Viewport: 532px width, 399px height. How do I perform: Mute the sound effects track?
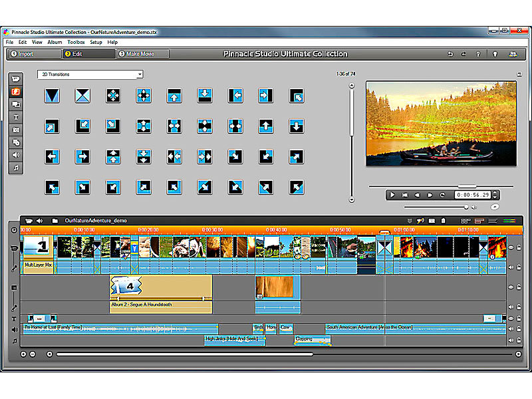pos(511,329)
